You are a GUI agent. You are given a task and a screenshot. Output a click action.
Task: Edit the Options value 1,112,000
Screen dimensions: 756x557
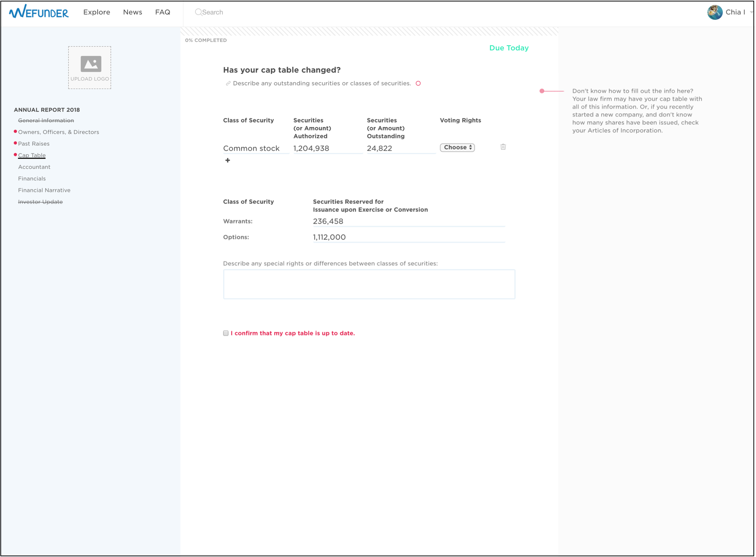(x=409, y=237)
